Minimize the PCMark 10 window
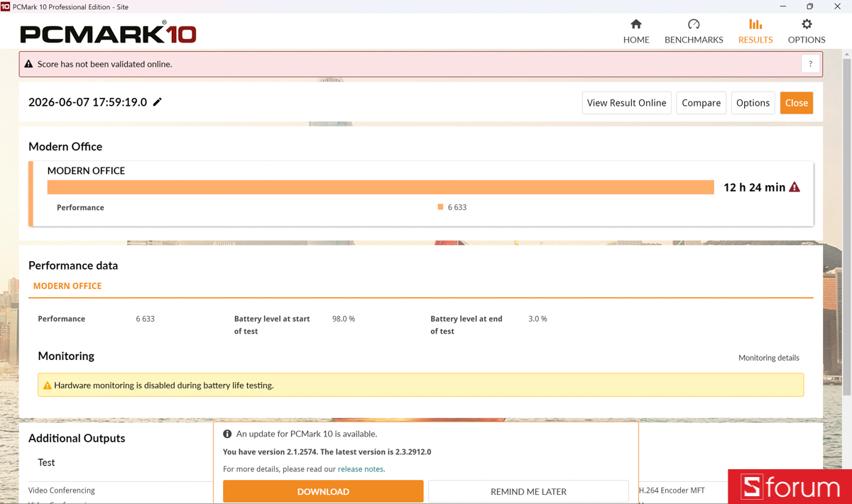Screen dimensions: 852x504 pos(783,6)
